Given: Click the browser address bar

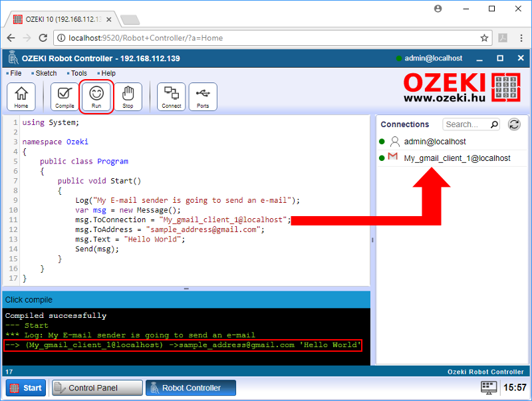Looking at the screenshot, I should tap(266, 38).
